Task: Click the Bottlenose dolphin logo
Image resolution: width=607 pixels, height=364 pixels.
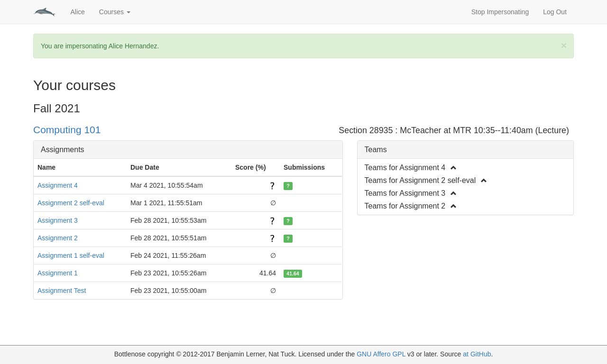Action: pyautogui.click(x=44, y=12)
